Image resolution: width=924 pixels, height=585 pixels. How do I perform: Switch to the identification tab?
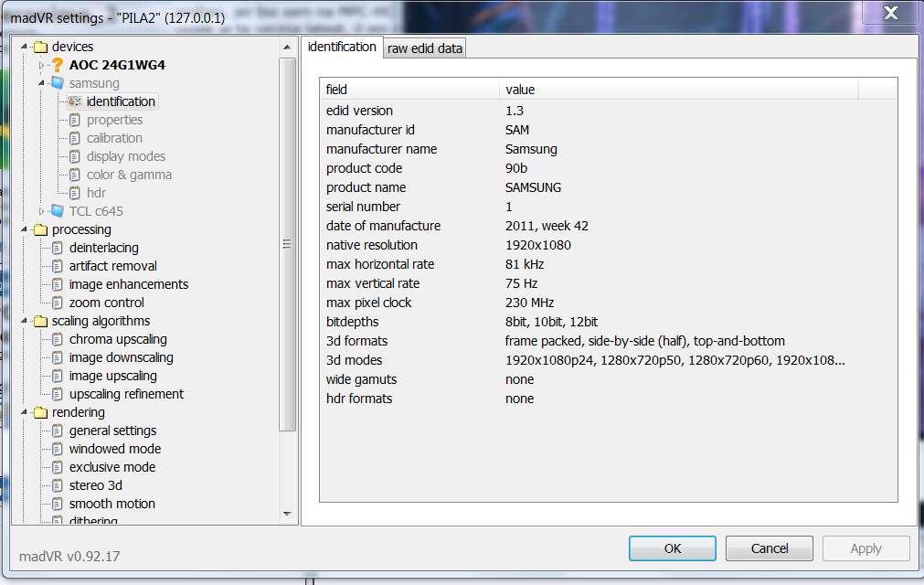[342, 47]
